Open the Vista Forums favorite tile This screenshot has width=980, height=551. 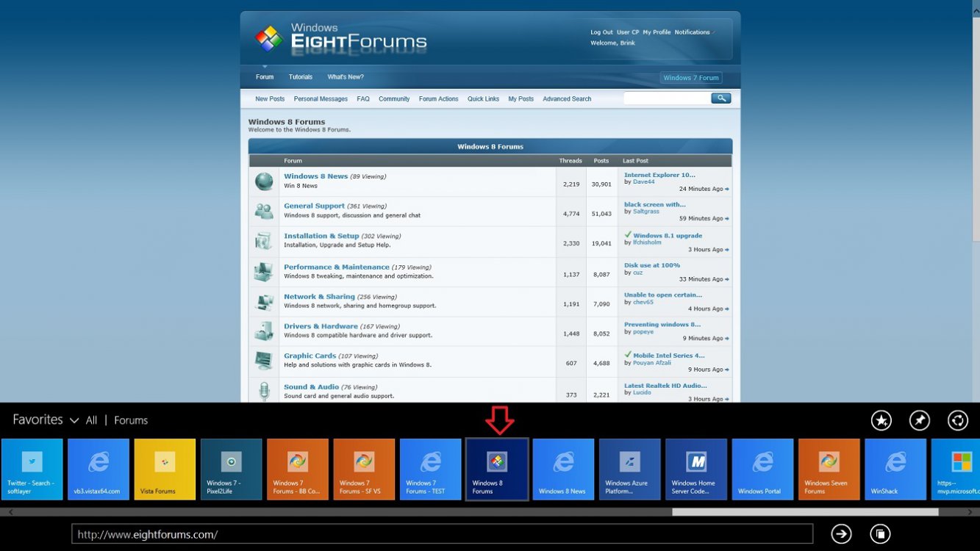165,469
